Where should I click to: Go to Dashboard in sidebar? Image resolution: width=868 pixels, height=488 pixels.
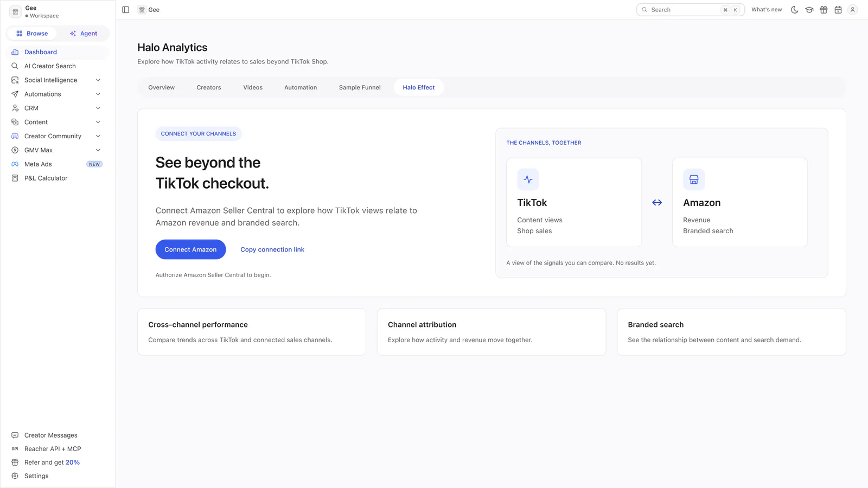(x=58, y=52)
